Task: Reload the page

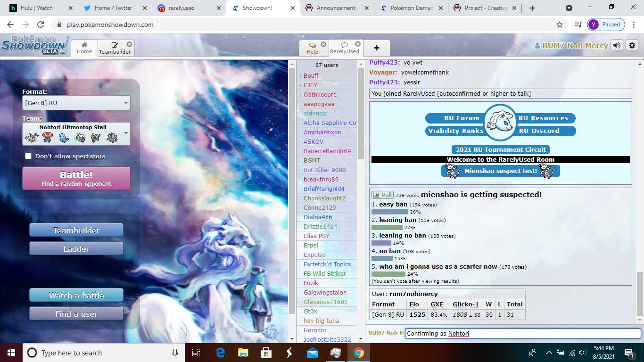Action: [41, 25]
